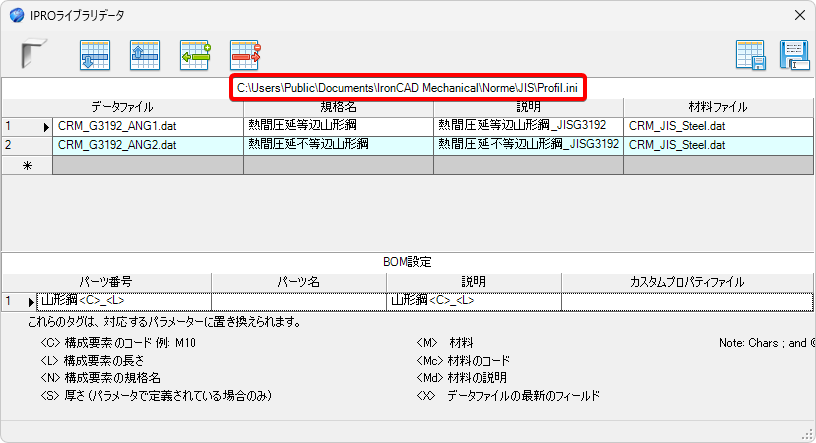The image size is (816, 443).
Task: Click the データファイル column header
Action: 122,107
